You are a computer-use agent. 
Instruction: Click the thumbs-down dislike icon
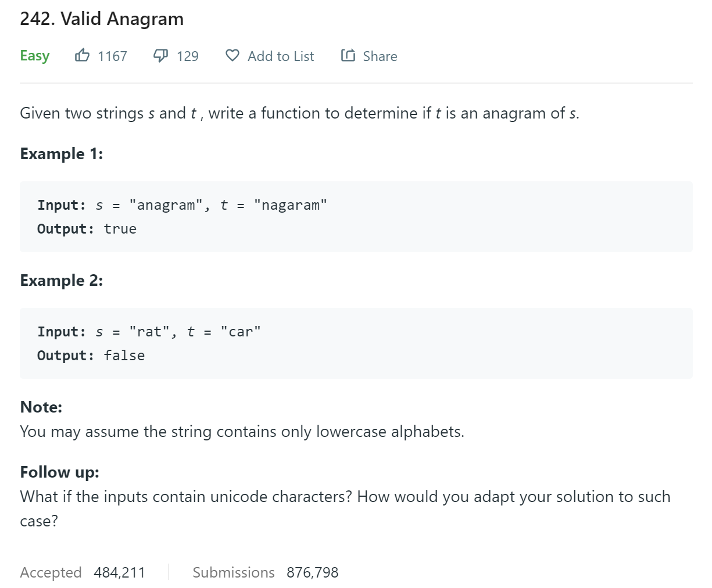pos(160,56)
